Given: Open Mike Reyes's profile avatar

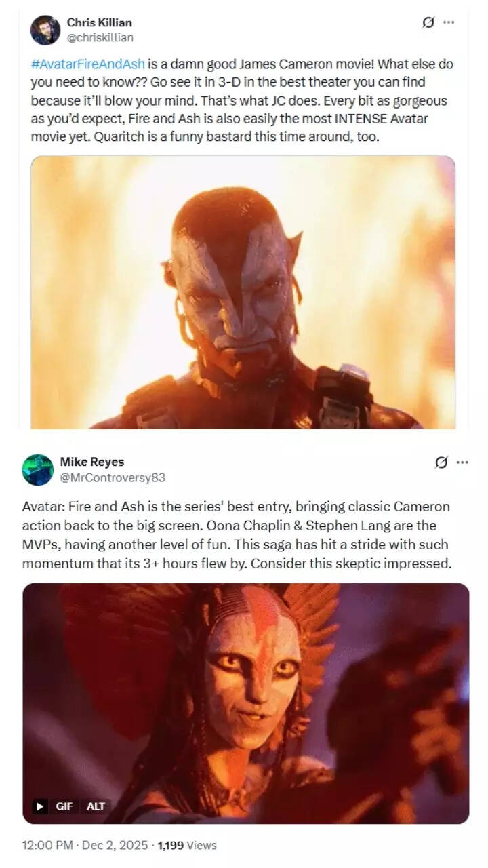Looking at the screenshot, I should pos(37,469).
